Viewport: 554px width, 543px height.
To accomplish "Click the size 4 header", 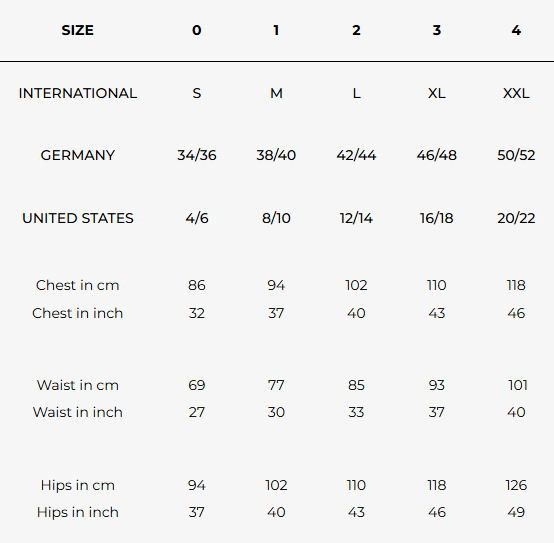I will 516,30.
